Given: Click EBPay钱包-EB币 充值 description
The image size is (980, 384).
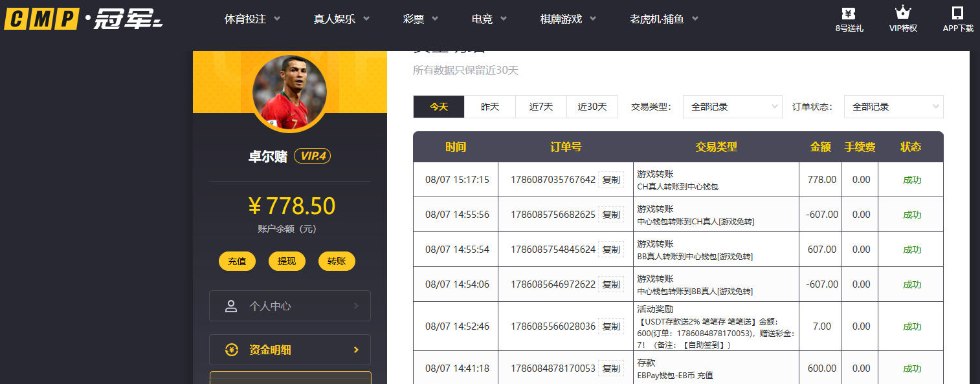Looking at the screenshot, I should click(x=675, y=375).
